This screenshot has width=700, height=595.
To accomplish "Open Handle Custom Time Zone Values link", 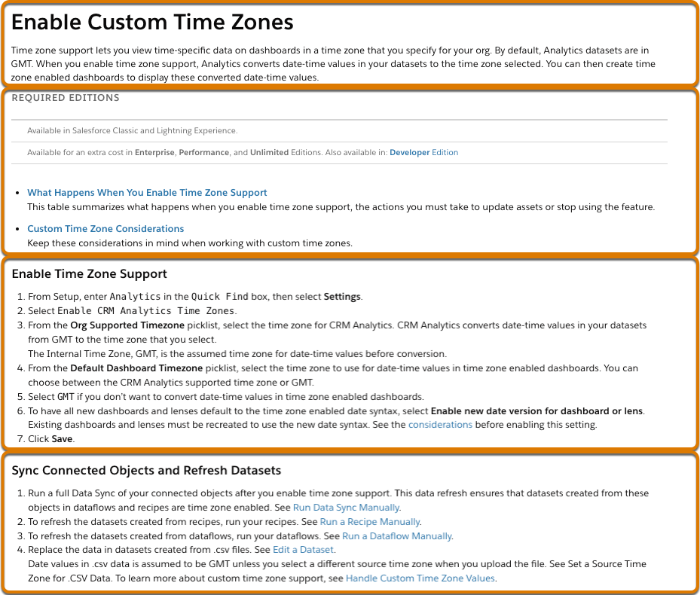I will (420, 578).
